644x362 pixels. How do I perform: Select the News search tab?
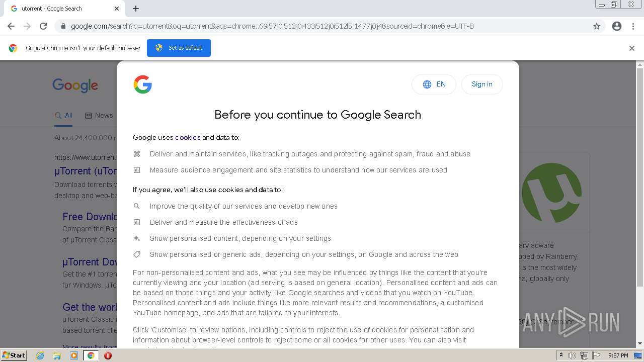[x=99, y=115]
